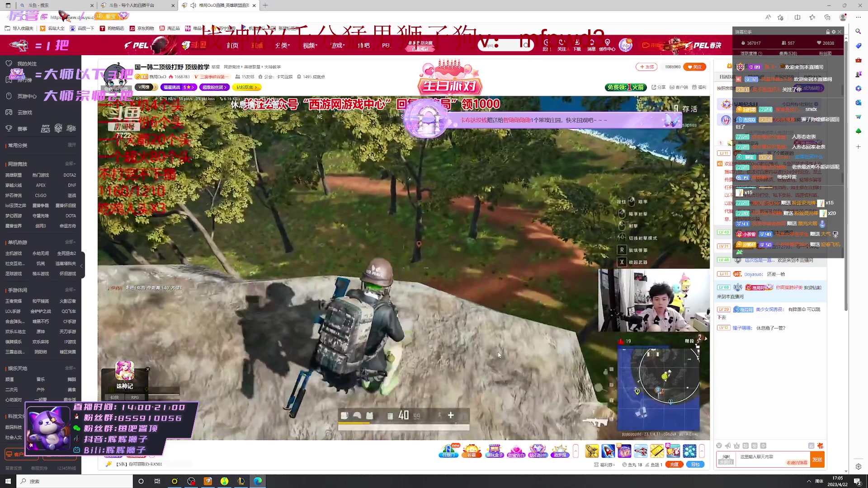
Task: Click the + 友邻 button
Action: click(x=646, y=67)
